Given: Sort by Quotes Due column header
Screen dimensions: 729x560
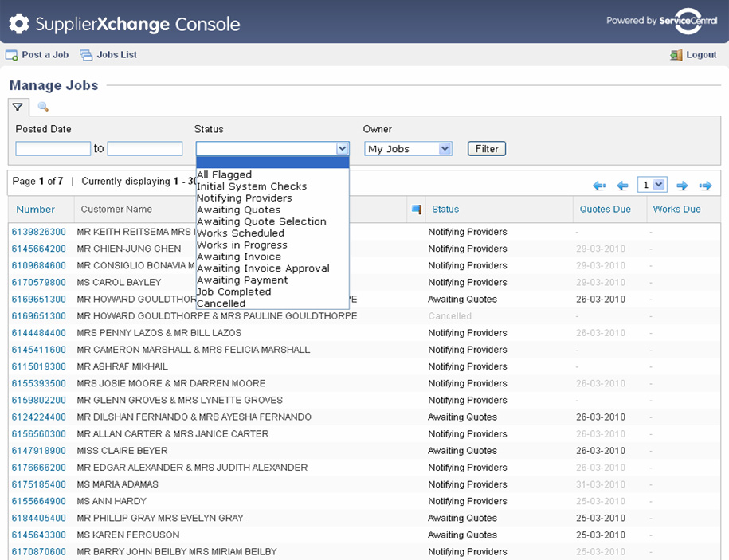Looking at the screenshot, I should [605, 210].
